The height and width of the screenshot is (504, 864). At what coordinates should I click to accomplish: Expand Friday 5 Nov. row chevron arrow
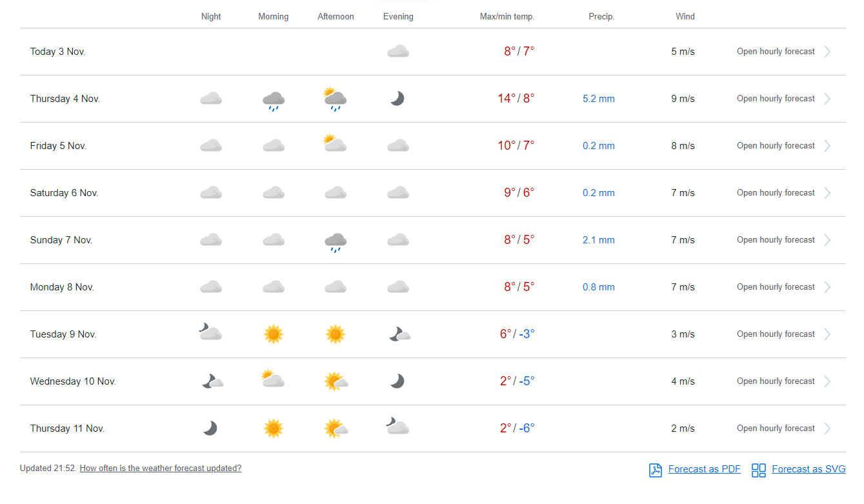827,146
